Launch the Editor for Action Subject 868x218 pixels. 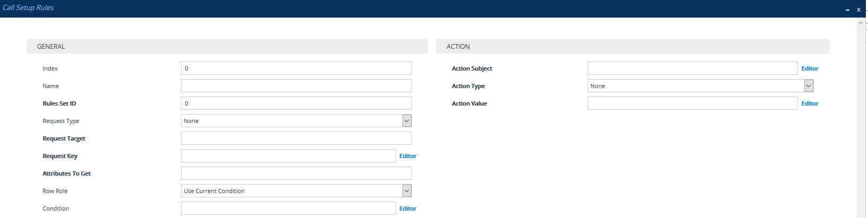pyautogui.click(x=810, y=68)
